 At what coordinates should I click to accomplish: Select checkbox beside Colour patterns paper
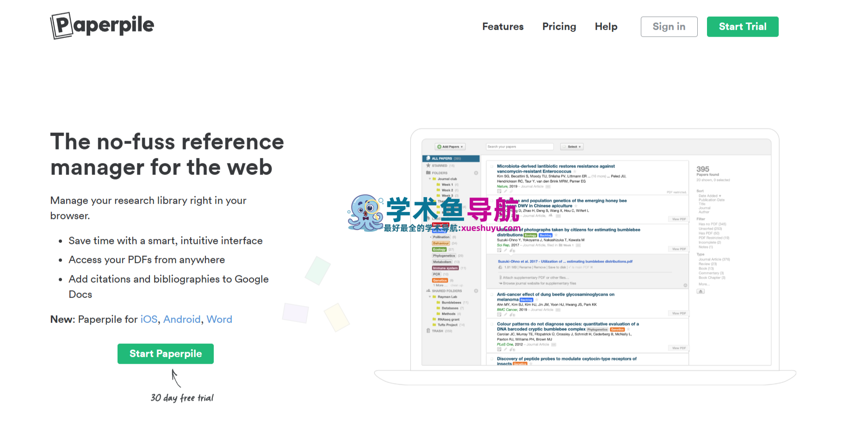pyautogui.click(x=492, y=324)
